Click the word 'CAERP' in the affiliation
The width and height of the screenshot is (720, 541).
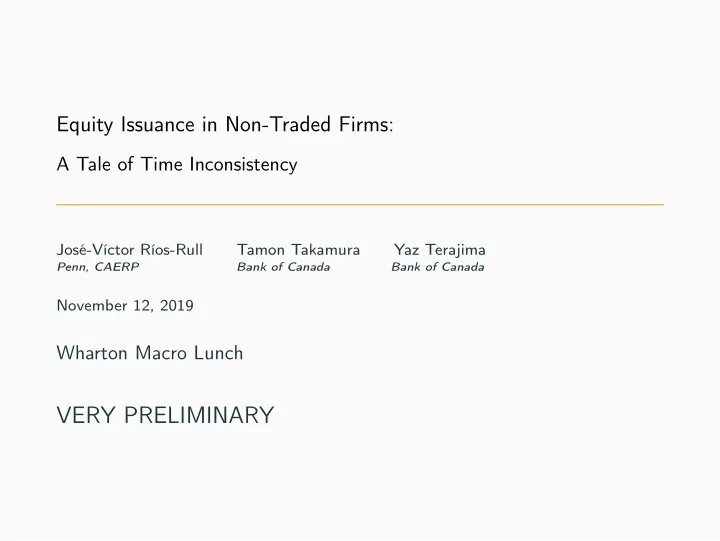coord(117,267)
